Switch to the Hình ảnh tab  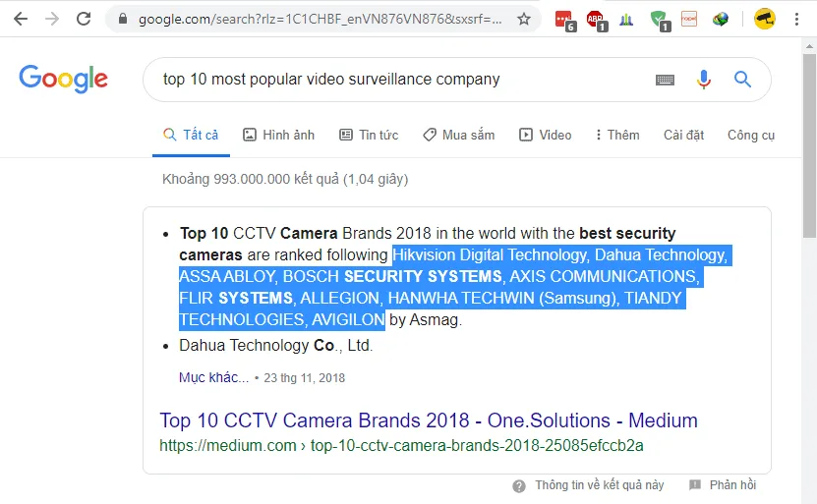point(279,135)
